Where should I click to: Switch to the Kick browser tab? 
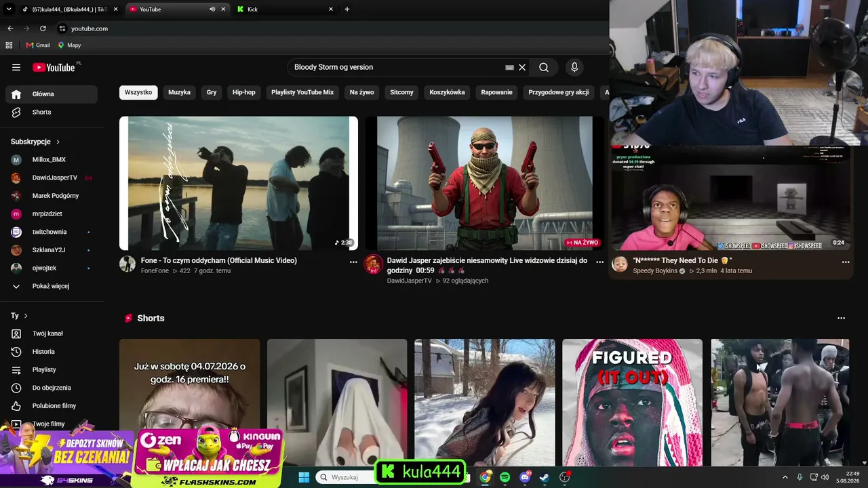(285, 9)
